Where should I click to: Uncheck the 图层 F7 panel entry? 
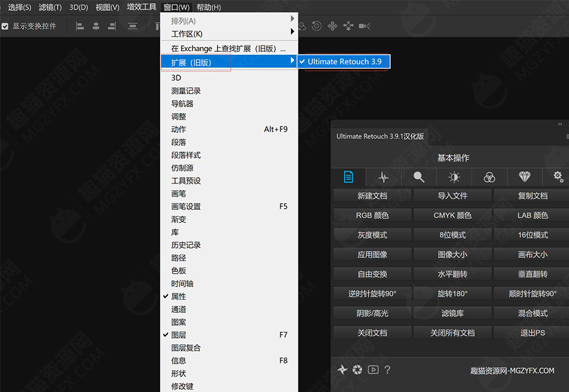tap(229, 335)
